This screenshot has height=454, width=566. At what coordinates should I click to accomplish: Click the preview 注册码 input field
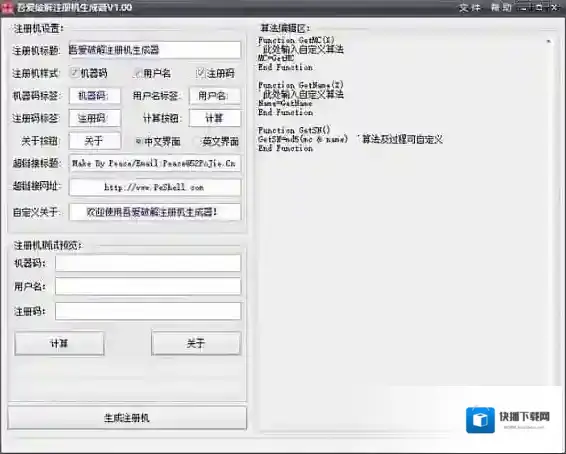[x=148, y=311]
